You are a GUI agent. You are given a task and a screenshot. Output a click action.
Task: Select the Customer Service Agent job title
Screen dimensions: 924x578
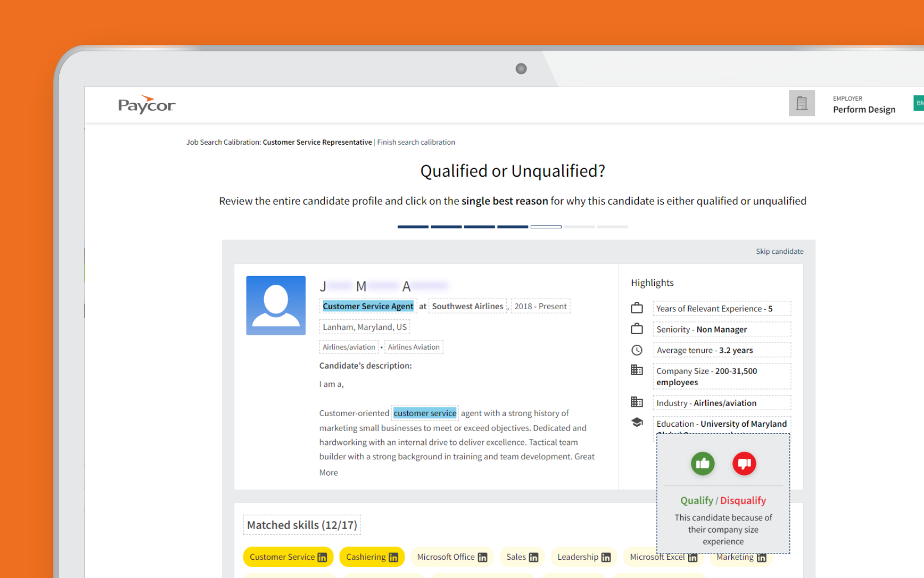(x=368, y=306)
